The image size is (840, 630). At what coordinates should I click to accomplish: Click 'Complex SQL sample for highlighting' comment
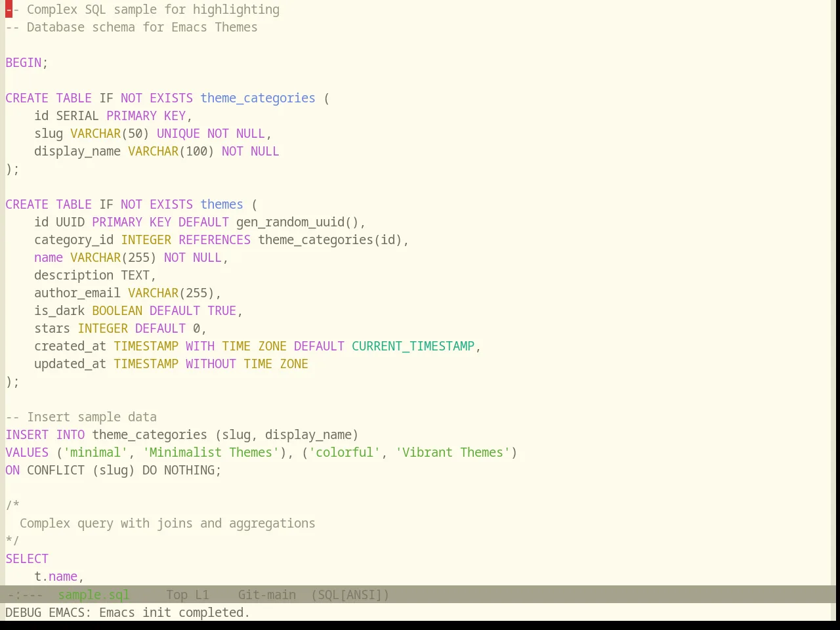pyautogui.click(x=142, y=9)
